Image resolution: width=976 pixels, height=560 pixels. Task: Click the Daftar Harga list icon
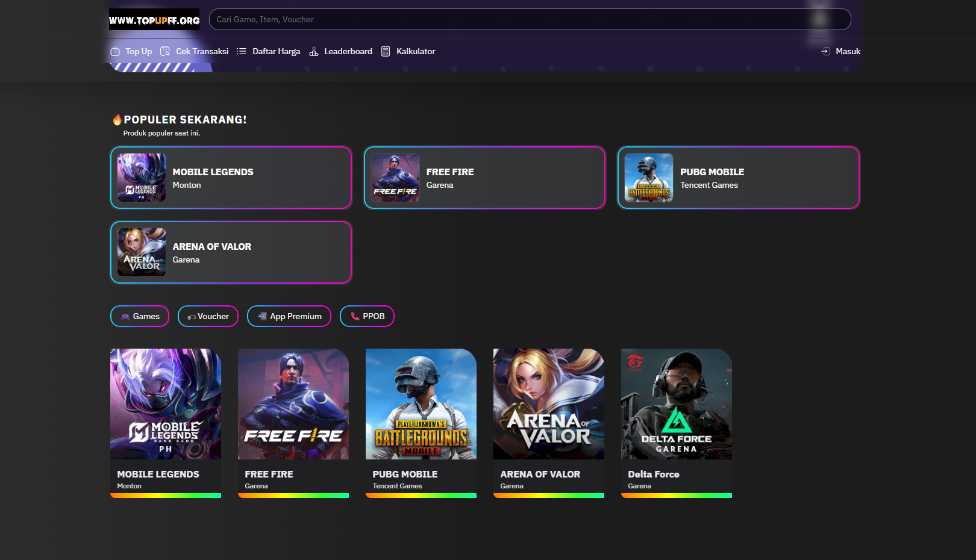tap(242, 52)
